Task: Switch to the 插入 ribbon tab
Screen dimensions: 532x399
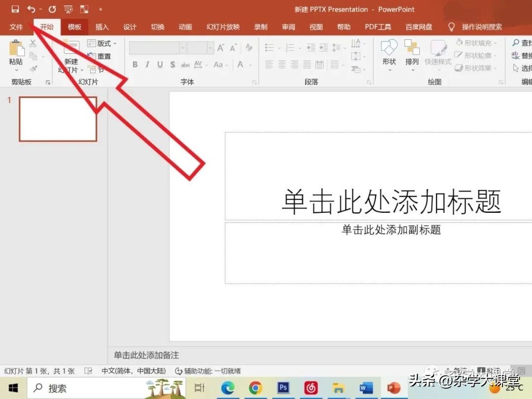Action: click(x=102, y=27)
